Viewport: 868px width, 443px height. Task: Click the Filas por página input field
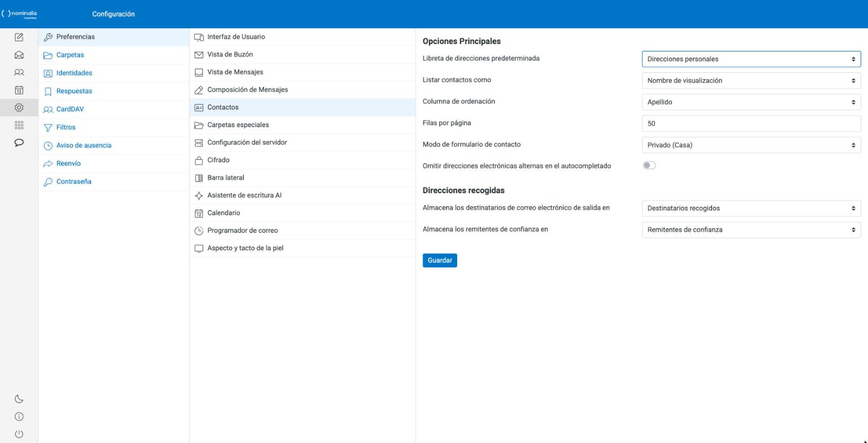pyautogui.click(x=751, y=123)
